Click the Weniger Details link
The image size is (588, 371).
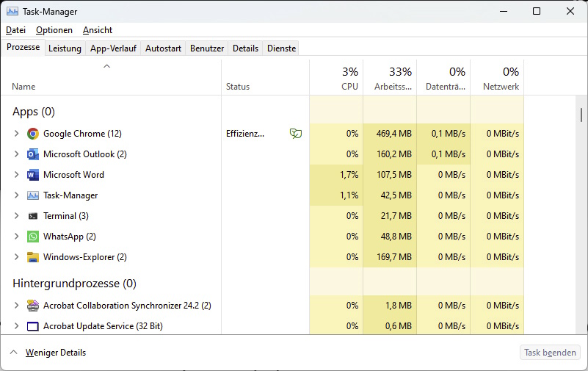tap(56, 353)
